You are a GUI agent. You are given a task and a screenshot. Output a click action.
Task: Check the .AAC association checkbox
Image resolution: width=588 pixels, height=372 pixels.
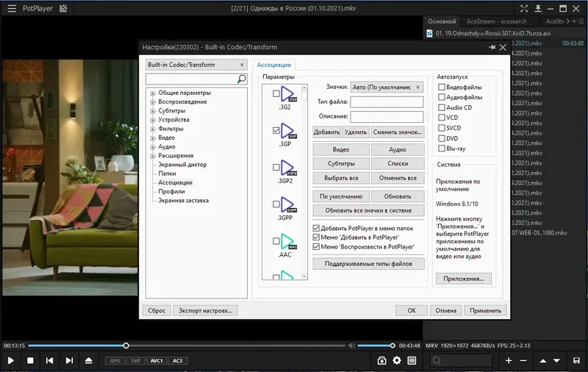tap(276, 240)
